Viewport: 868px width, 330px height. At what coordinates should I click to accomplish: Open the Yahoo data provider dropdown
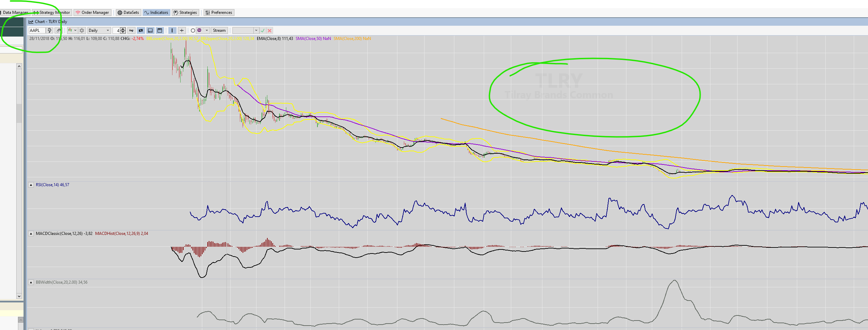click(x=203, y=30)
